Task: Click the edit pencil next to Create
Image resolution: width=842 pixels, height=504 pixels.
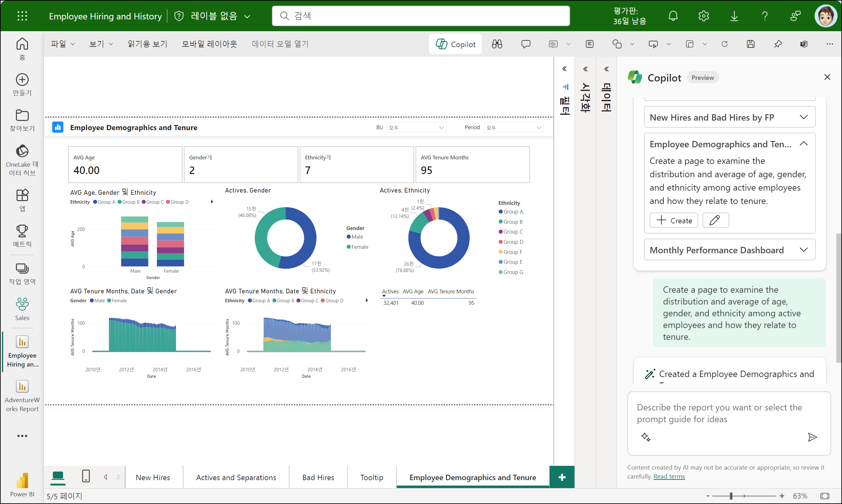Action: (715, 220)
